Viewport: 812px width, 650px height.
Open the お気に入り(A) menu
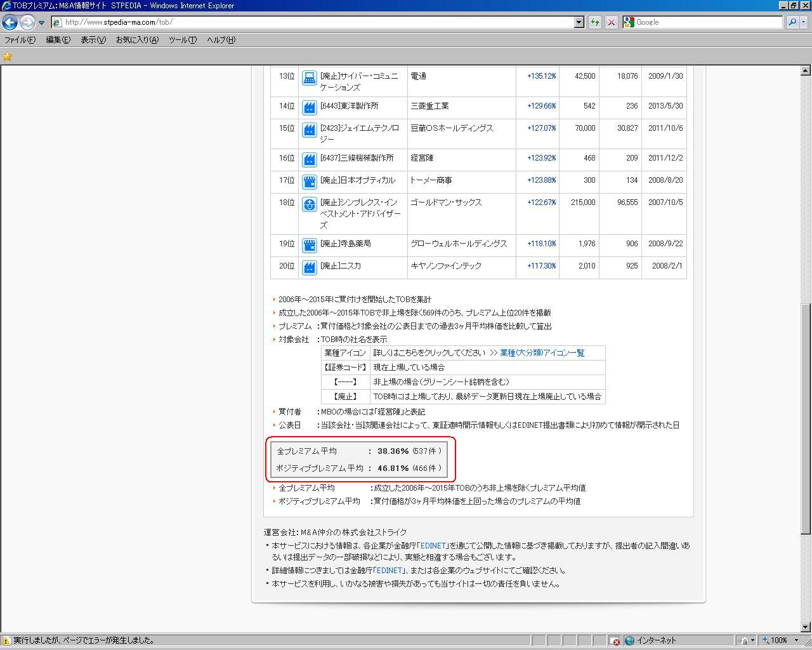pyautogui.click(x=137, y=39)
